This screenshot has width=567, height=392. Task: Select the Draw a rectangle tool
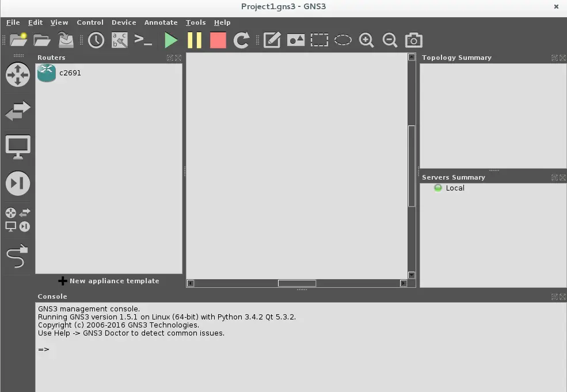coord(319,40)
